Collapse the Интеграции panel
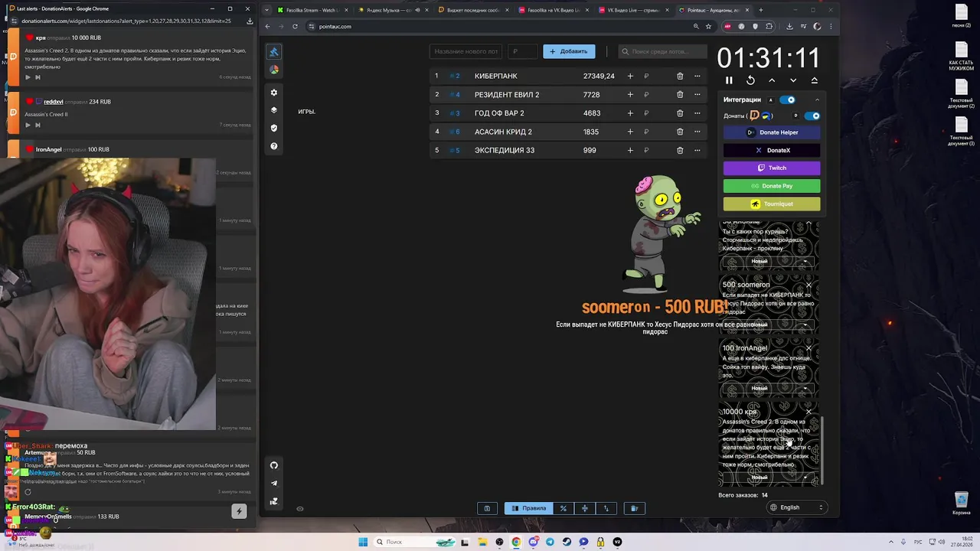980x551 pixels. pos(817,99)
